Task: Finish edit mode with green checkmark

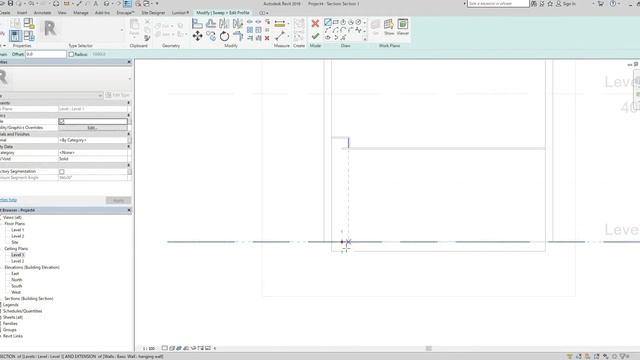Action: click(315, 36)
